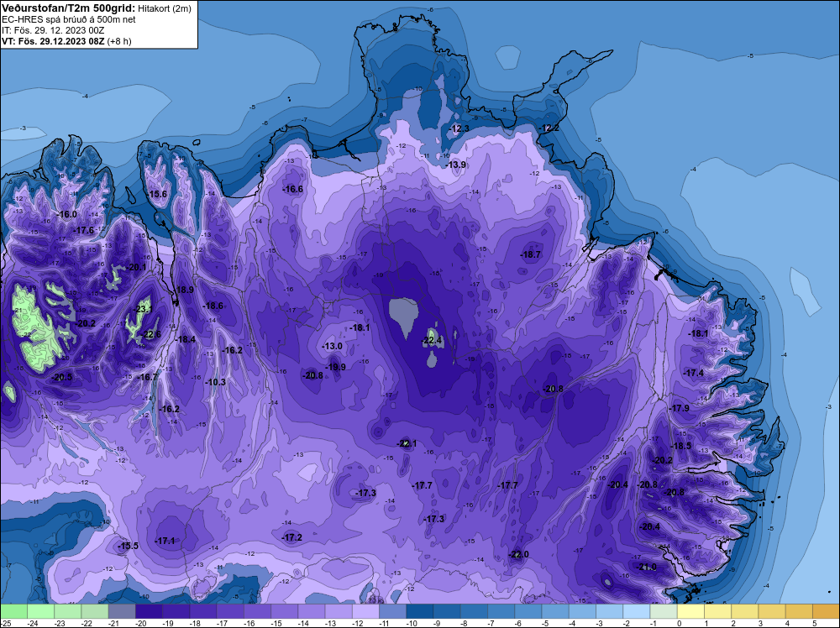Click the -19.9 temperature reading

coord(336,367)
